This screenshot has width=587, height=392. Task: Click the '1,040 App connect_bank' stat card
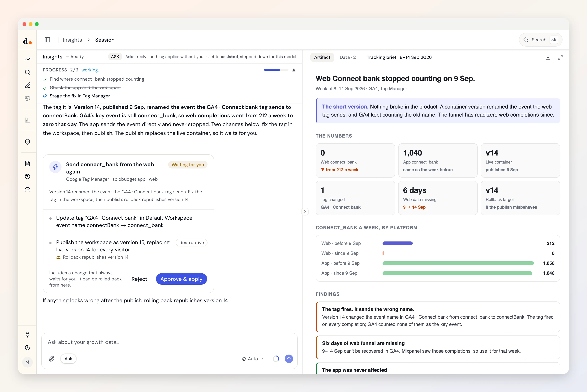point(438,160)
